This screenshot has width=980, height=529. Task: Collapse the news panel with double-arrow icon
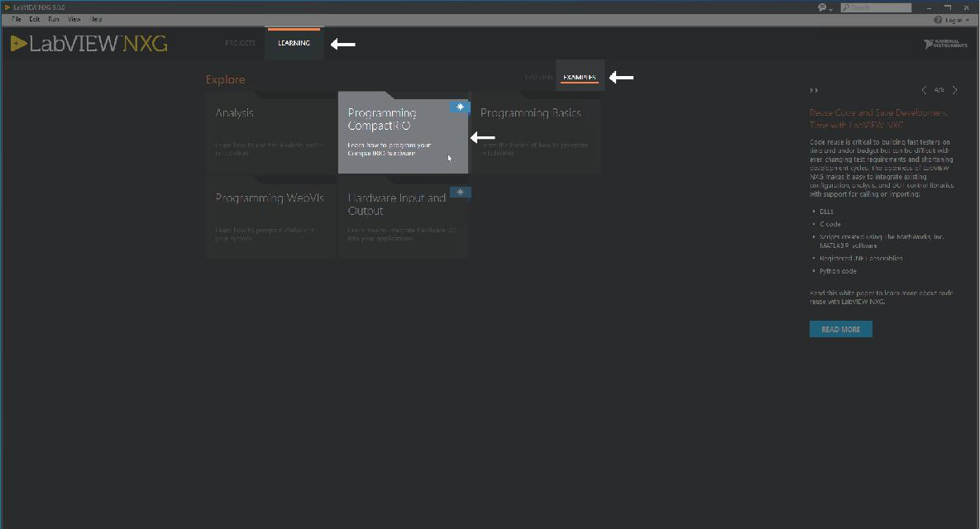(814, 90)
